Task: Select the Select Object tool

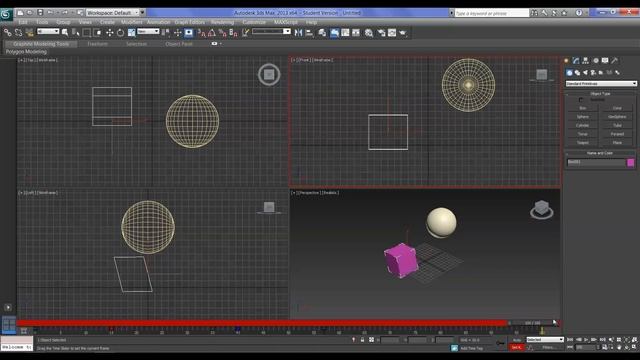Action: coord(65,33)
